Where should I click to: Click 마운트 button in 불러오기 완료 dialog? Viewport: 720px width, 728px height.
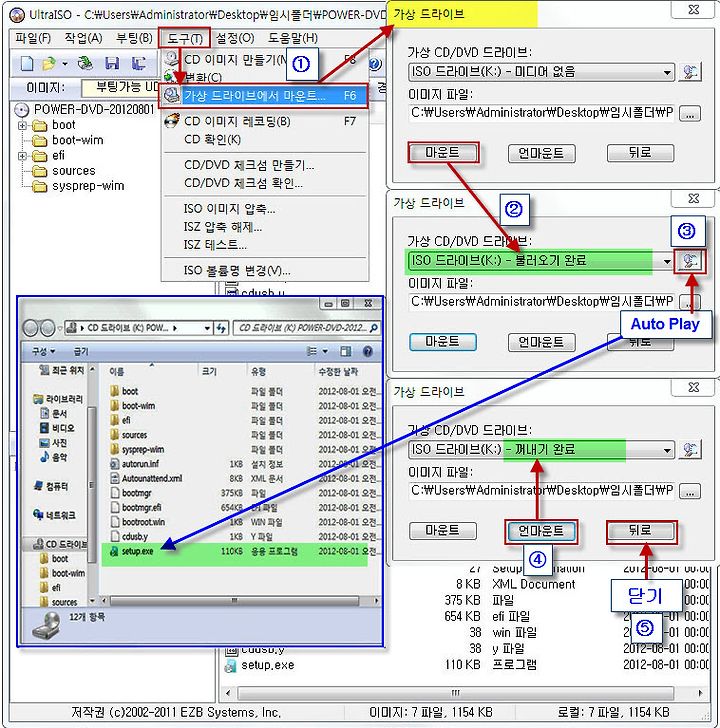click(x=442, y=342)
